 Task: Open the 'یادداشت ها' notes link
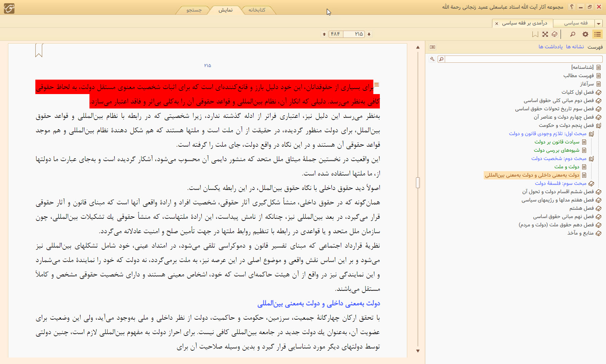pos(550,47)
